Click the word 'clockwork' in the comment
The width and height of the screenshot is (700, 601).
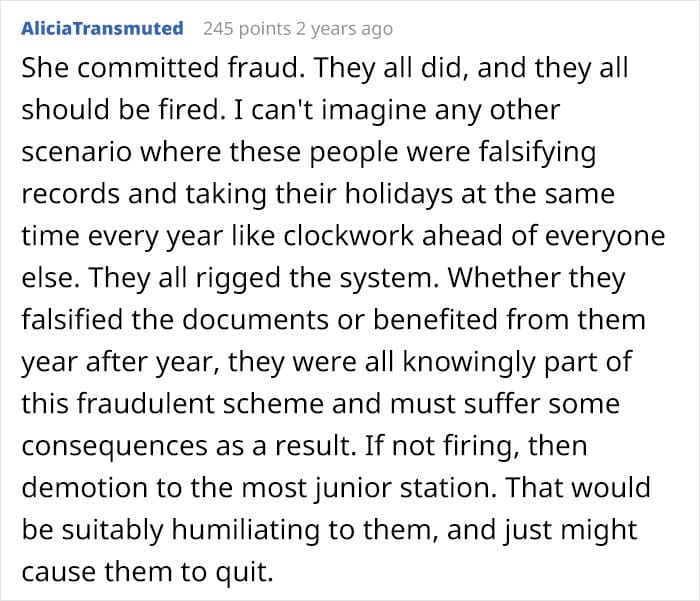coord(348,236)
